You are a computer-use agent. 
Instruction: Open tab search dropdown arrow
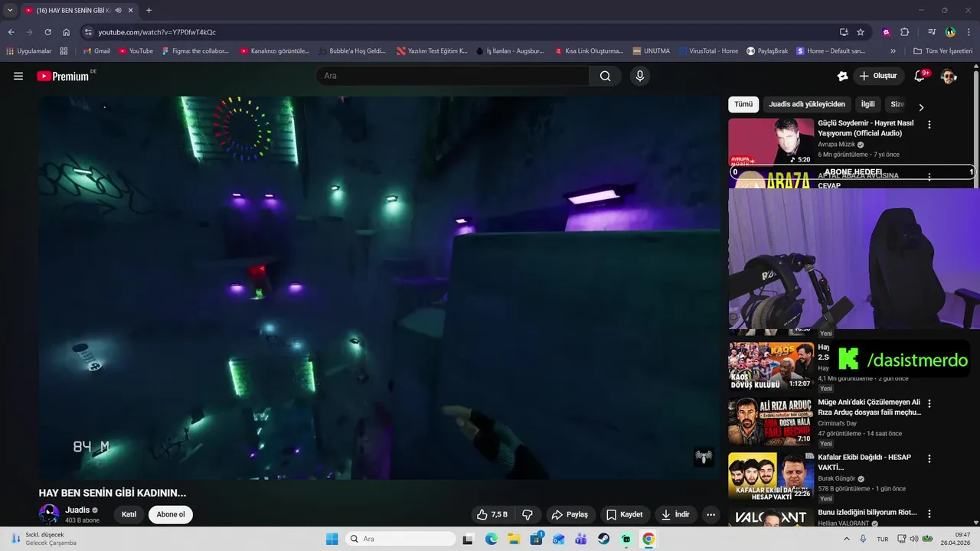coord(10,10)
